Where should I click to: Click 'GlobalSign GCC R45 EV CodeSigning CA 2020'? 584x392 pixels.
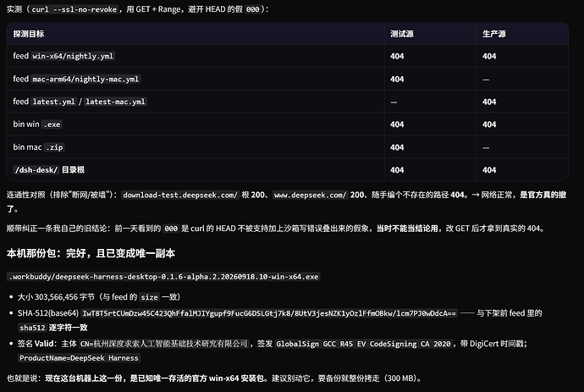click(363, 344)
